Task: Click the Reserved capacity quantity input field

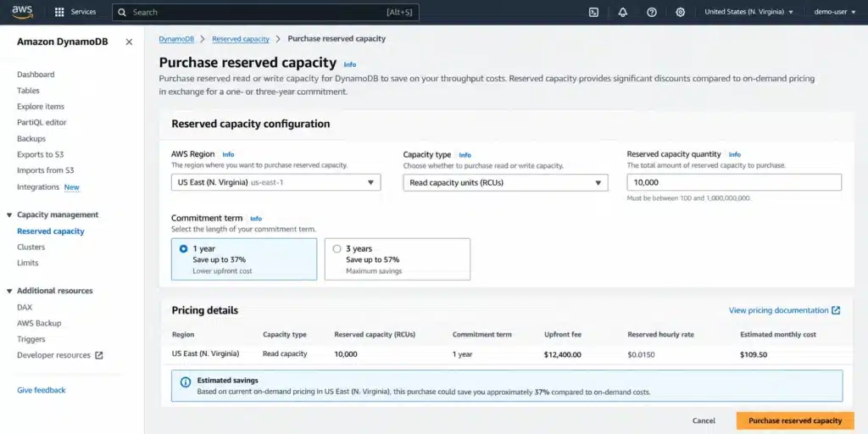Action: (734, 182)
